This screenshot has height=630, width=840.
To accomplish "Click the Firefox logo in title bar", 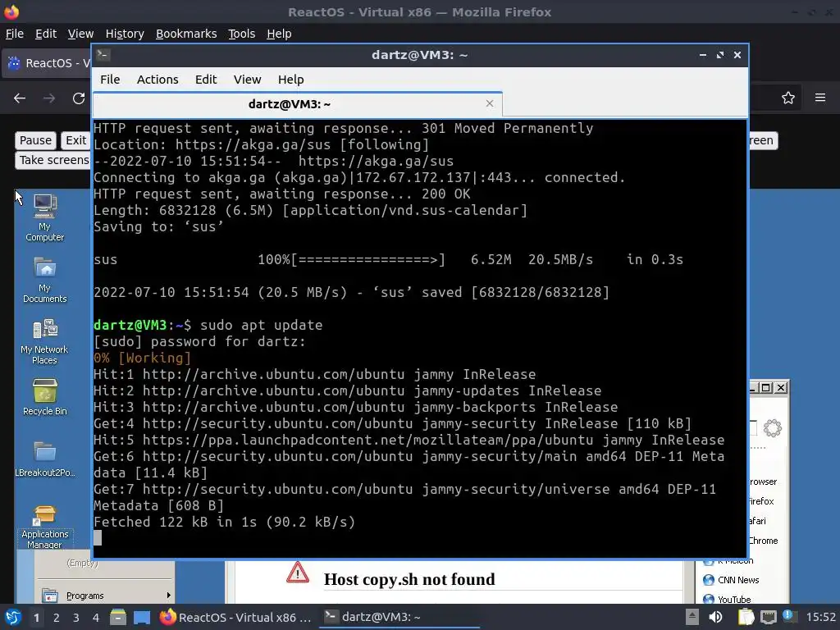I will pyautogui.click(x=11, y=11).
